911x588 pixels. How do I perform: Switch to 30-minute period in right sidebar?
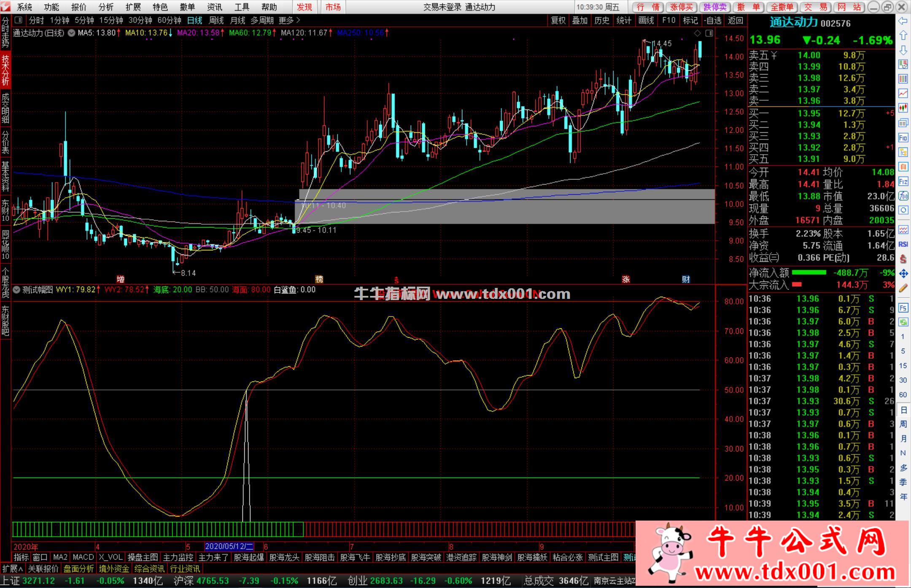903,380
